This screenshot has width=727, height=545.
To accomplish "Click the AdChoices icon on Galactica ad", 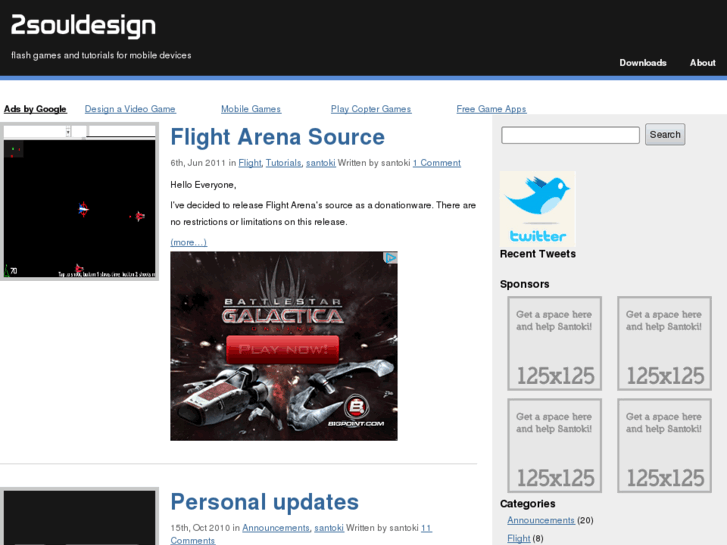I will coord(391,257).
